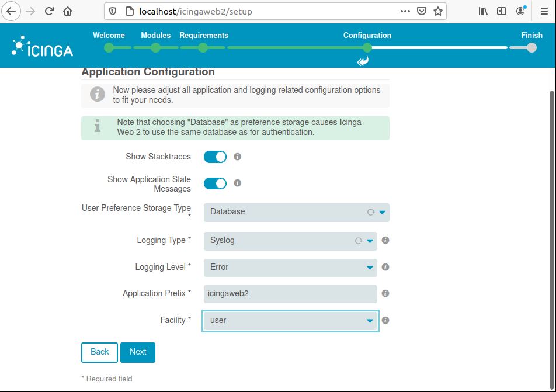The height and width of the screenshot is (392, 556).
Task: Go to the browser home page
Action: 68,11
